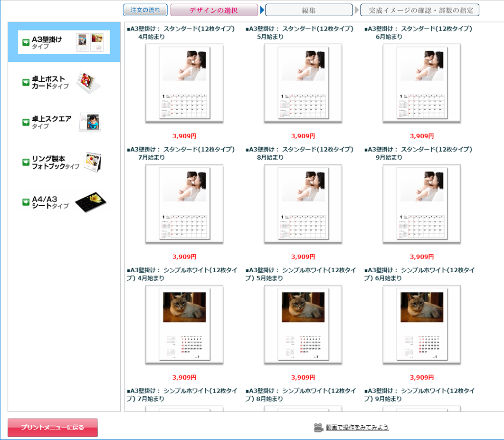Click the black A4/A3 sheet calendar image
The width and height of the screenshot is (504, 440).
[91, 201]
